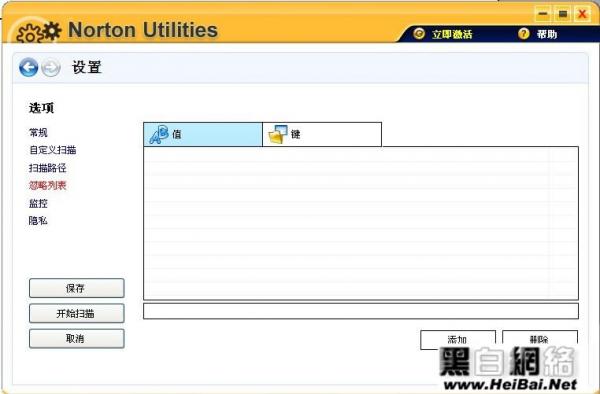Viewport: 600px width, 394px height.
Task: Click the 添加 button
Action: coord(458,340)
